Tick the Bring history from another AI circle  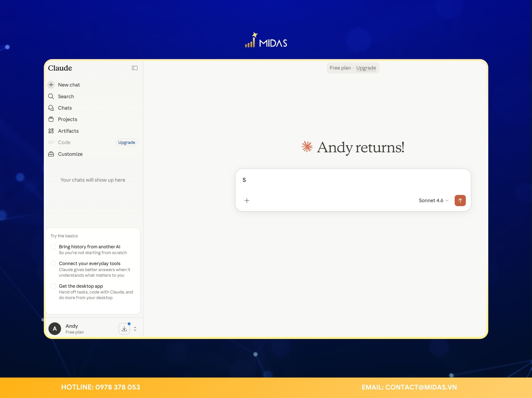click(x=53, y=247)
